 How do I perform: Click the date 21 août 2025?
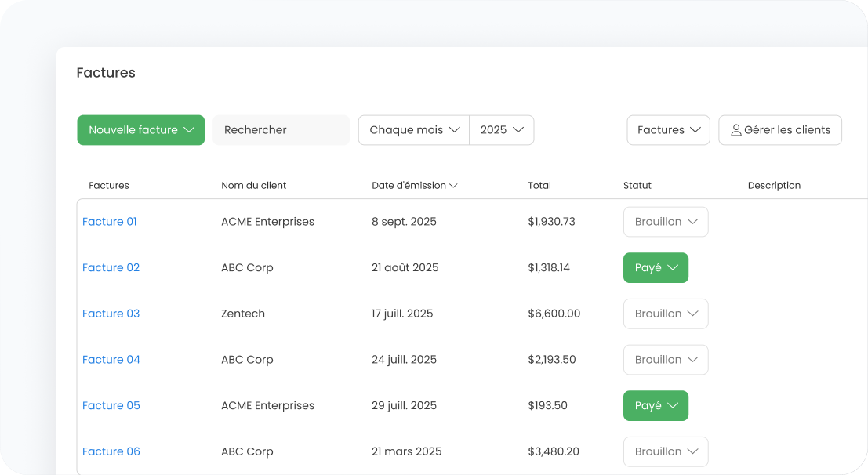405,267
